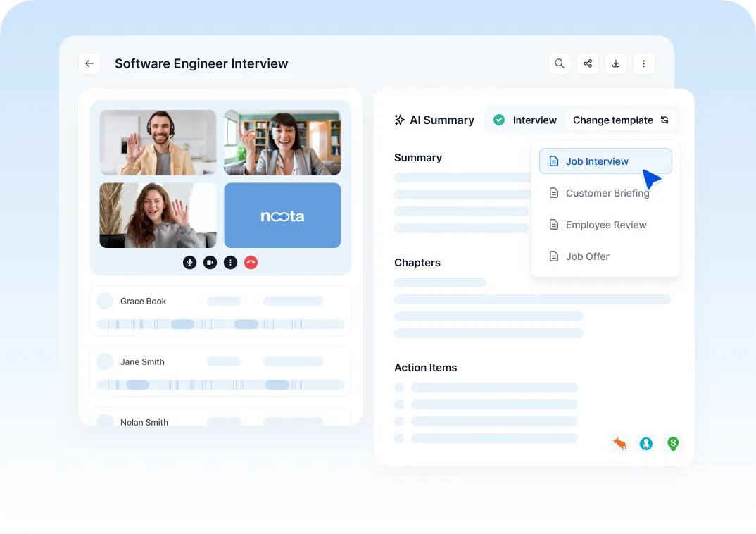Open the header three-dot more menu
This screenshot has width=756, height=534.
coord(644,63)
